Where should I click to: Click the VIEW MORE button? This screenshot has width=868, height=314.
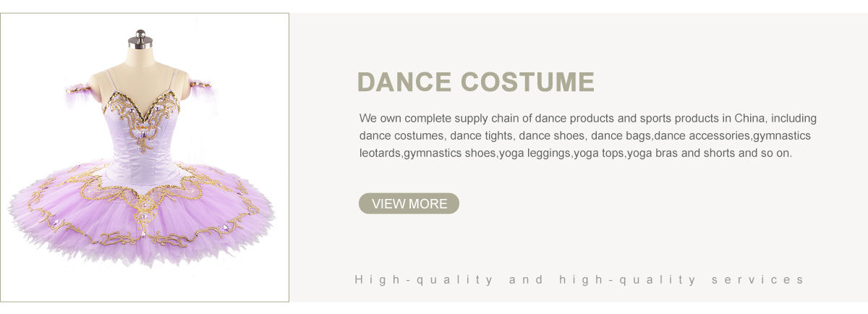point(409,204)
